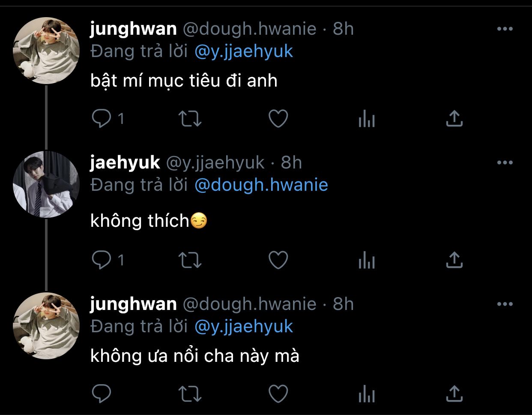Share junghwan's first tweet
The width and height of the screenshot is (532, 415).
[454, 119]
